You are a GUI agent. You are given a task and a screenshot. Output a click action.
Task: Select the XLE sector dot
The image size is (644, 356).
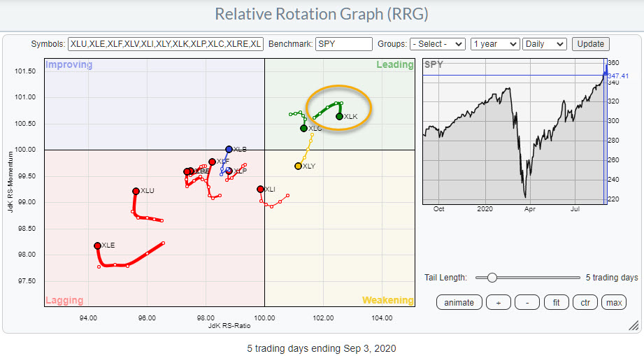coord(97,245)
